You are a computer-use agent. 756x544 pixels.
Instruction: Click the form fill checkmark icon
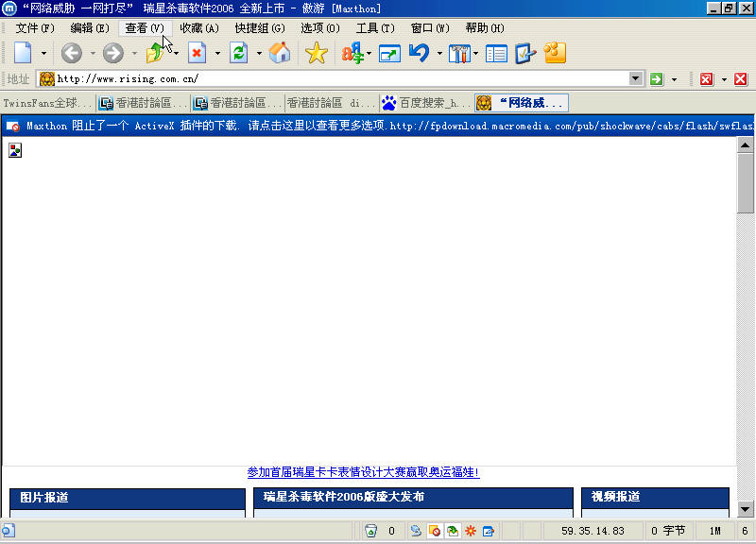coord(525,53)
